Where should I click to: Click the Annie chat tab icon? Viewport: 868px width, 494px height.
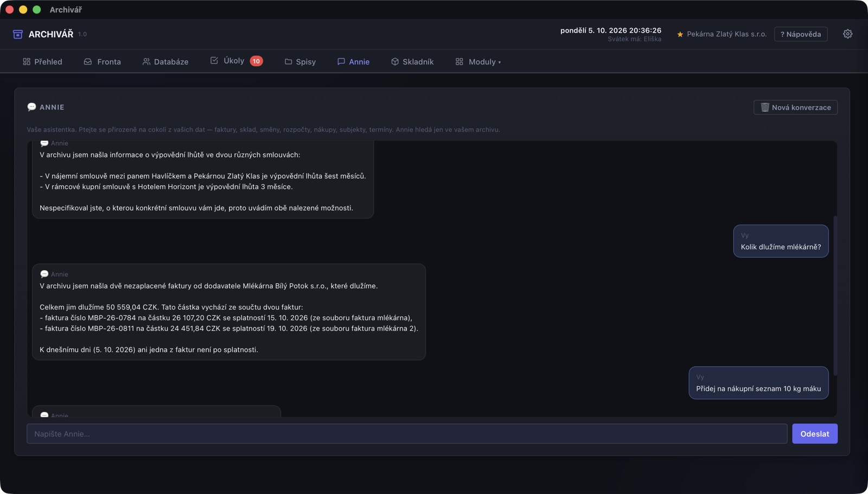(341, 62)
